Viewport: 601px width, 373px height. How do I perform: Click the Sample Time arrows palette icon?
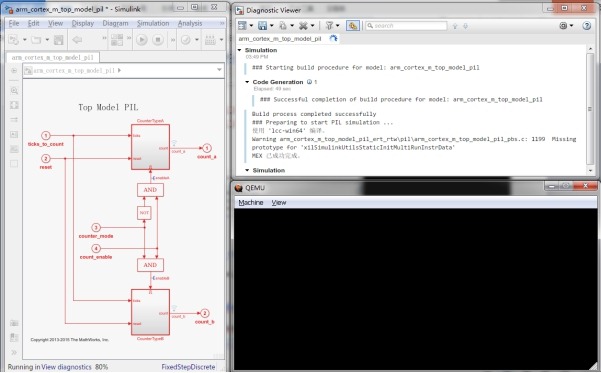(14, 120)
